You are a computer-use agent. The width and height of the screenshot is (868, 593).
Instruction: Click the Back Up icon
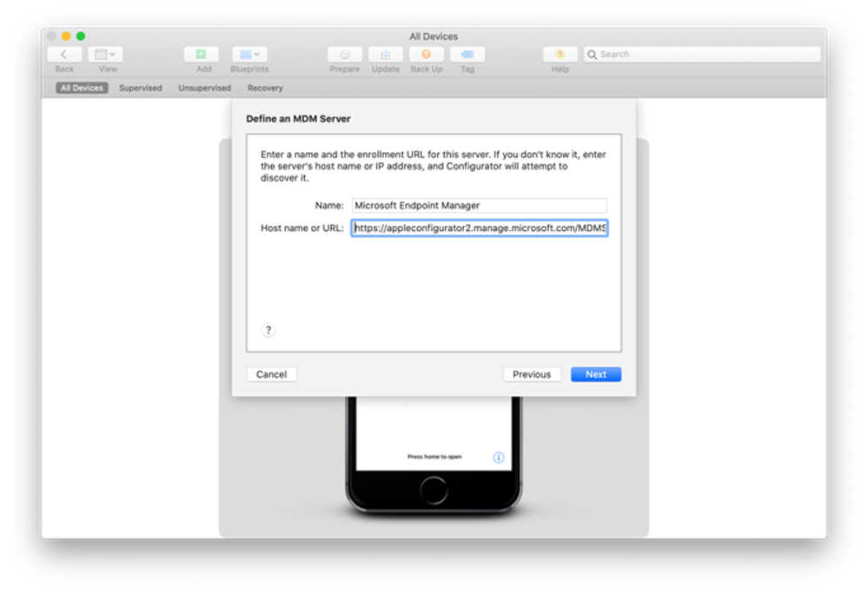point(426,54)
